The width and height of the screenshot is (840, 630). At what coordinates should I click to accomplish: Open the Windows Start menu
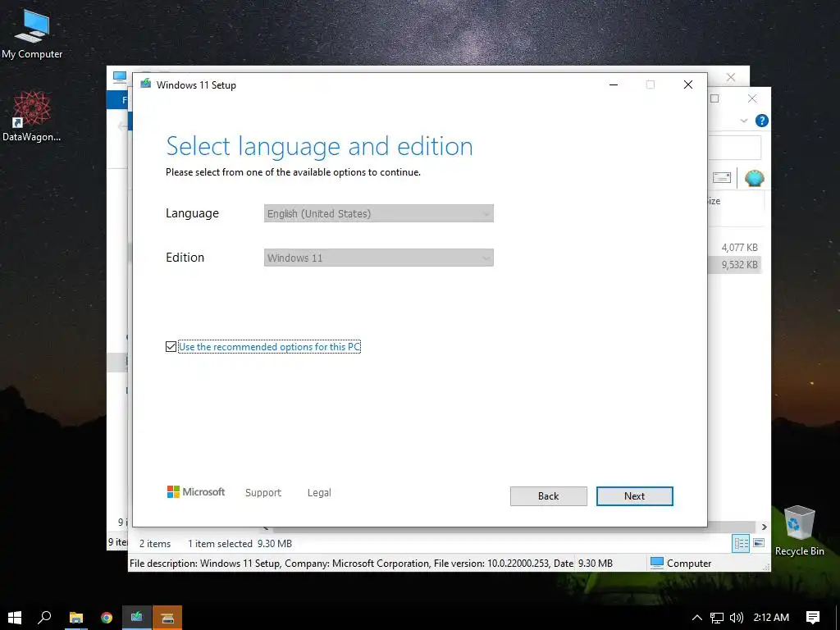click(15, 618)
